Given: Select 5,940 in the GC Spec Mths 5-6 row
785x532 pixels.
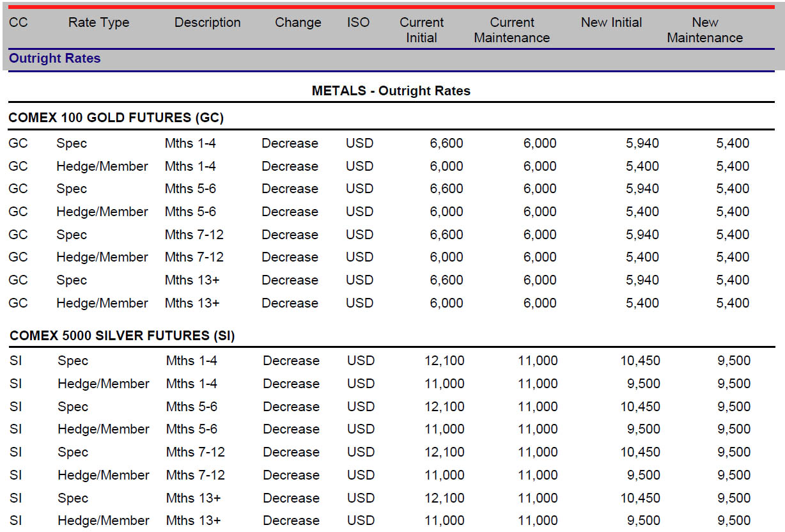Looking at the screenshot, I should (x=642, y=189).
